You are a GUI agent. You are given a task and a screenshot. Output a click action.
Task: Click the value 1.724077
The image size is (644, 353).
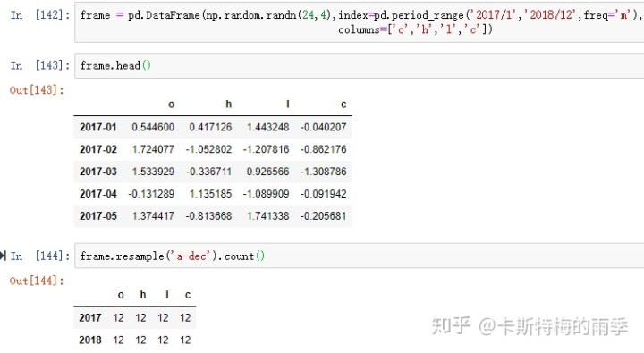pyautogui.click(x=153, y=149)
